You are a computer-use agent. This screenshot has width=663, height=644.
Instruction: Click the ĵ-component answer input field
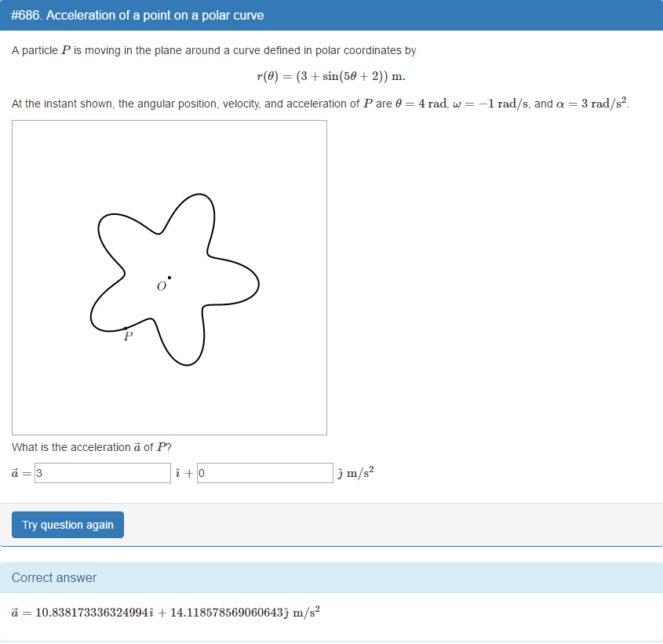click(265, 473)
